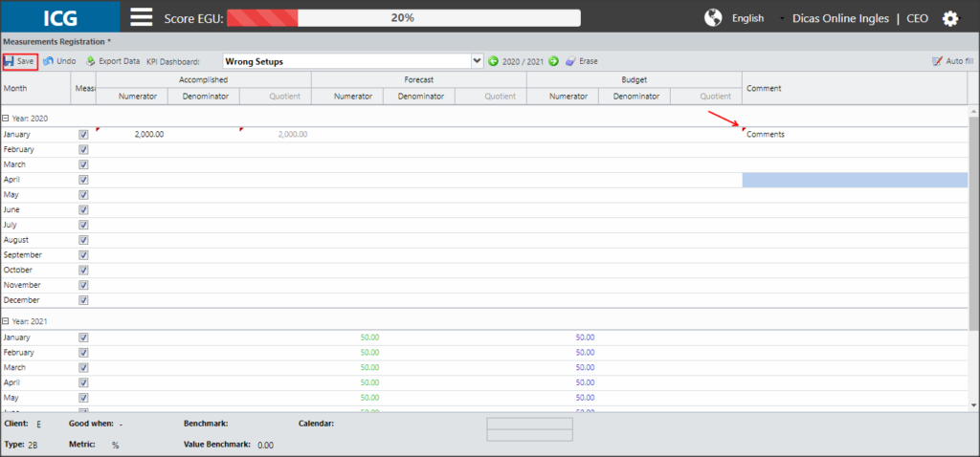The height and width of the screenshot is (457, 980).
Task: Open the settings gear icon
Action: pyautogui.click(x=950, y=19)
